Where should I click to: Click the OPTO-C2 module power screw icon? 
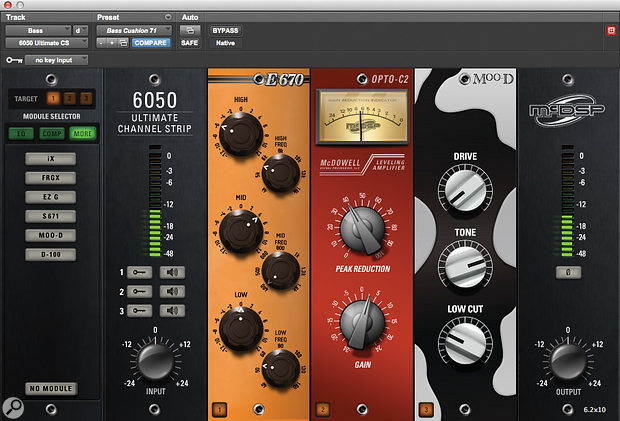362,79
